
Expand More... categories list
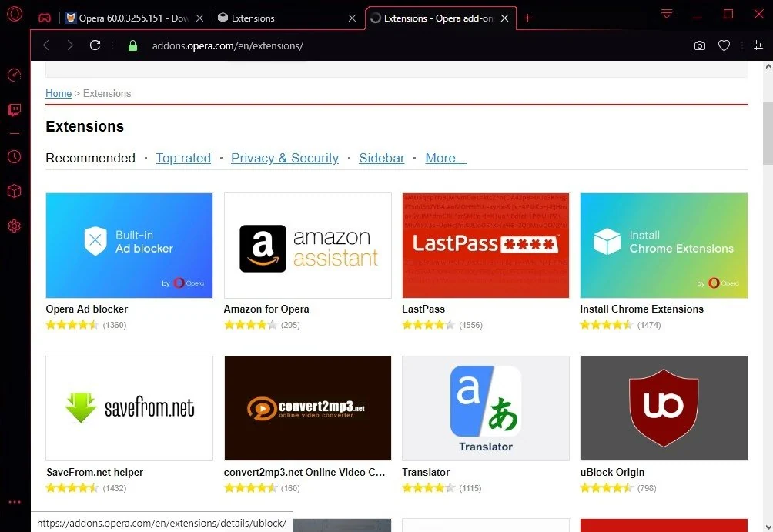click(x=446, y=158)
